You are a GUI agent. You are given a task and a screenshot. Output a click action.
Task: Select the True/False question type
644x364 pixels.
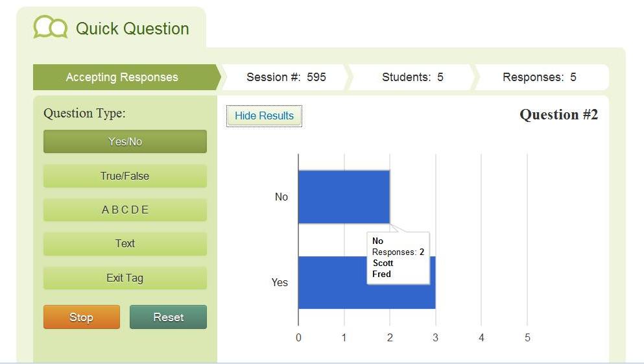125,176
